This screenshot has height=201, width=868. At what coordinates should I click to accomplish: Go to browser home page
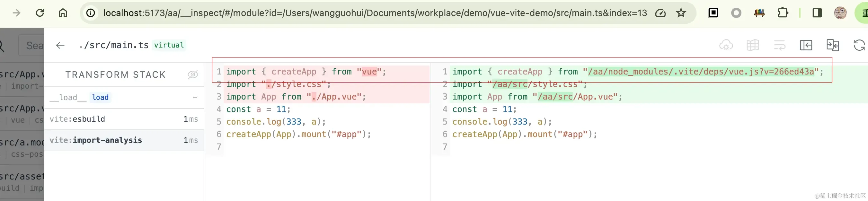click(63, 13)
